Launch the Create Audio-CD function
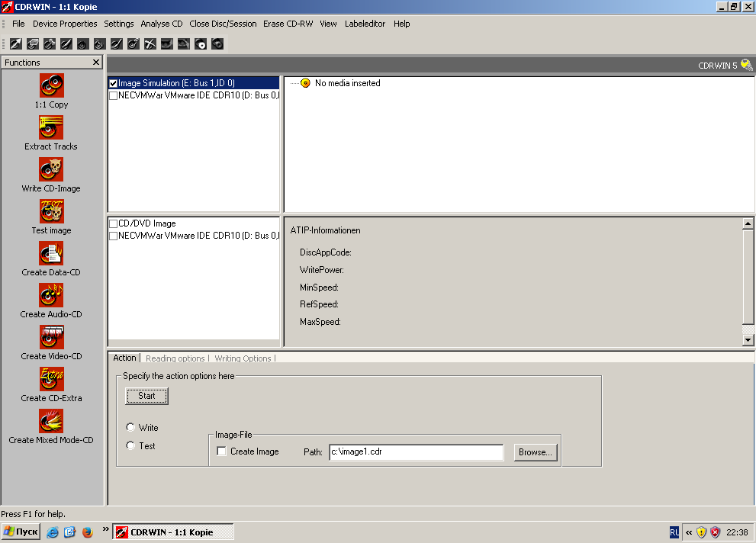 51,295
